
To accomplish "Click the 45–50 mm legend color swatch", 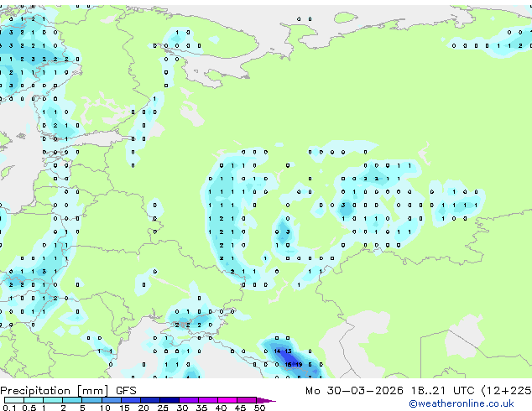I will pyautogui.click(x=247, y=400).
